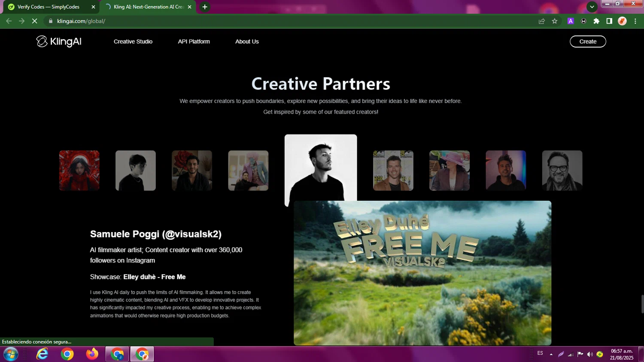Play the Elley Duhé Free Me video

(422, 273)
